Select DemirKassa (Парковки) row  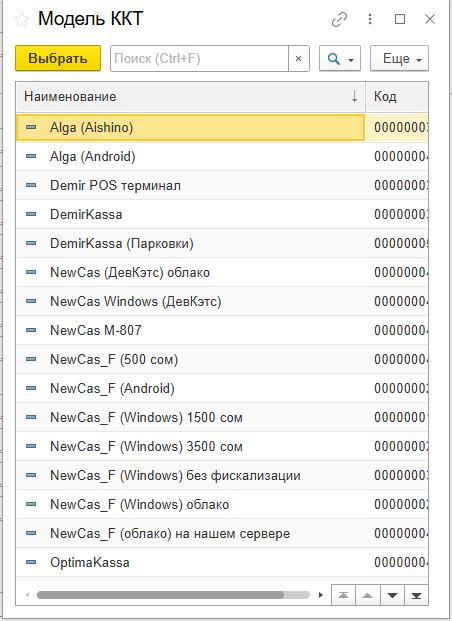click(x=222, y=243)
